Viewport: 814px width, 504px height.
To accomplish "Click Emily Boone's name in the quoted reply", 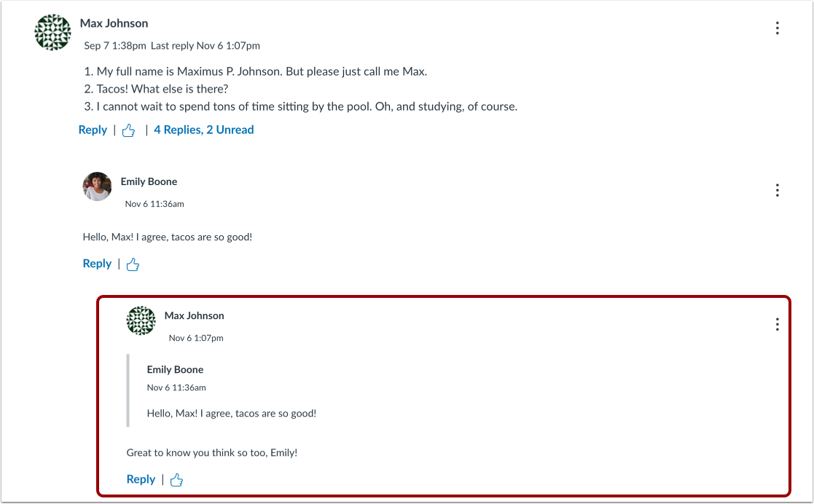I will [175, 369].
